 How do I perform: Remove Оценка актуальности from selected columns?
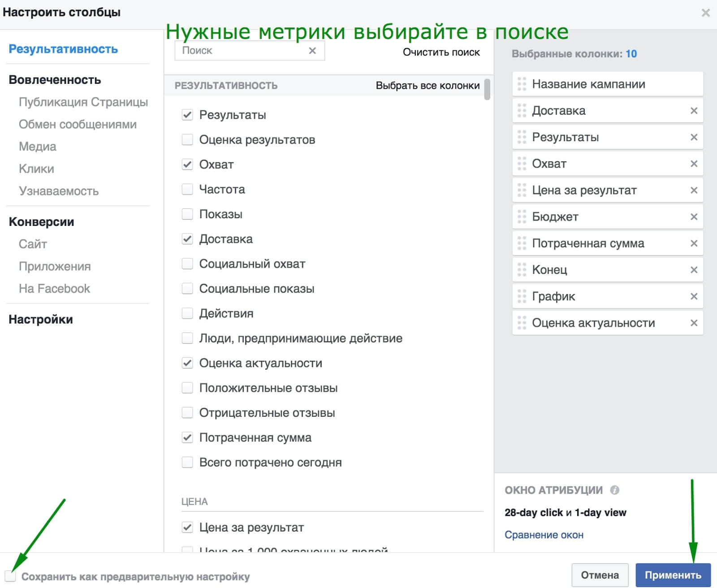coord(694,323)
